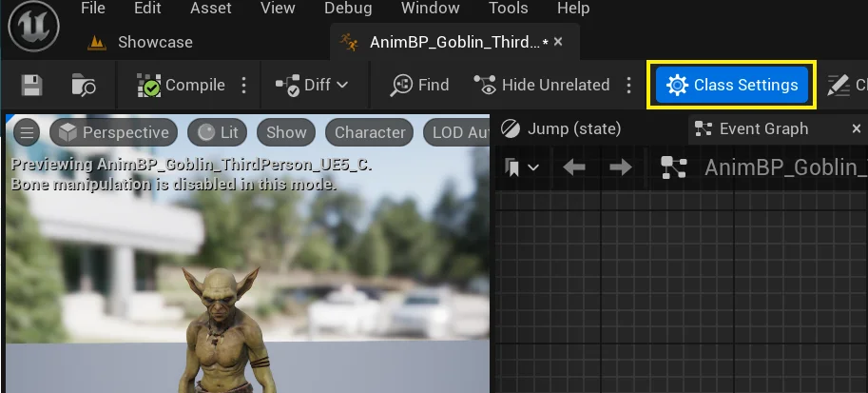This screenshot has height=393, width=868.
Task: Toggle the Lit view mode button
Action: [x=220, y=132]
